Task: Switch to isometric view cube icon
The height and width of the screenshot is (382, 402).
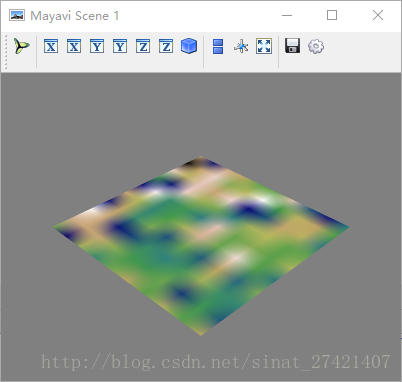Action: [189, 46]
